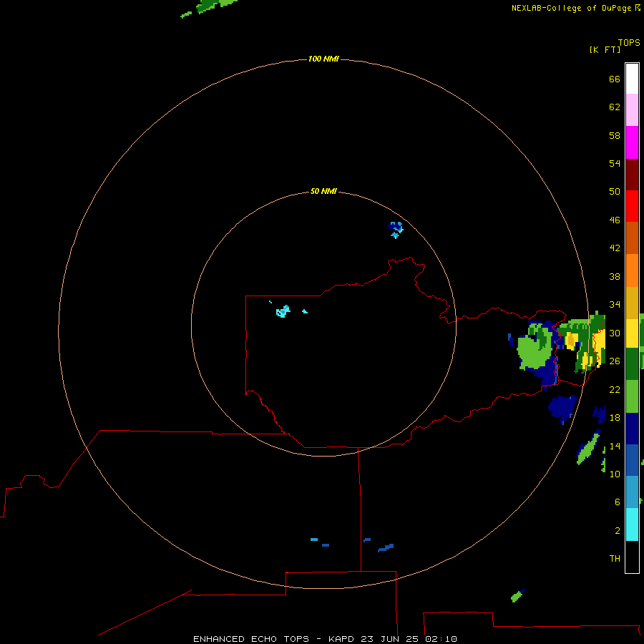Select the yellow legend swatch
This screenshot has width=644, height=644.
(x=632, y=333)
